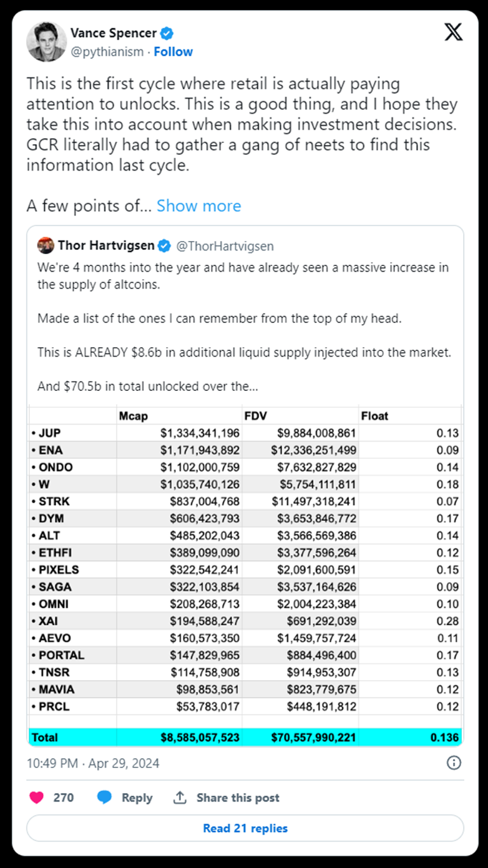
Task: Open the info circle icon
Action: point(454,762)
